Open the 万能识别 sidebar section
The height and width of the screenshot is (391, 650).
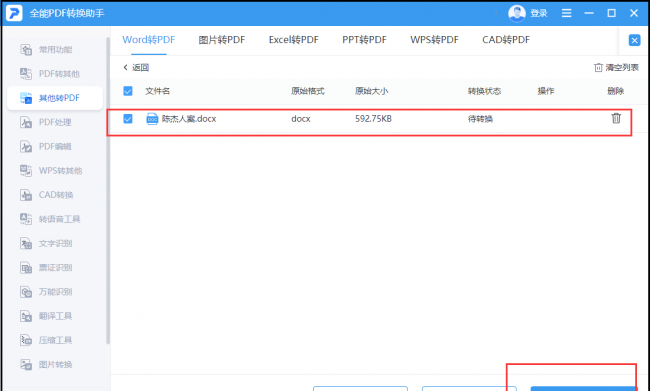pyautogui.click(x=46, y=292)
